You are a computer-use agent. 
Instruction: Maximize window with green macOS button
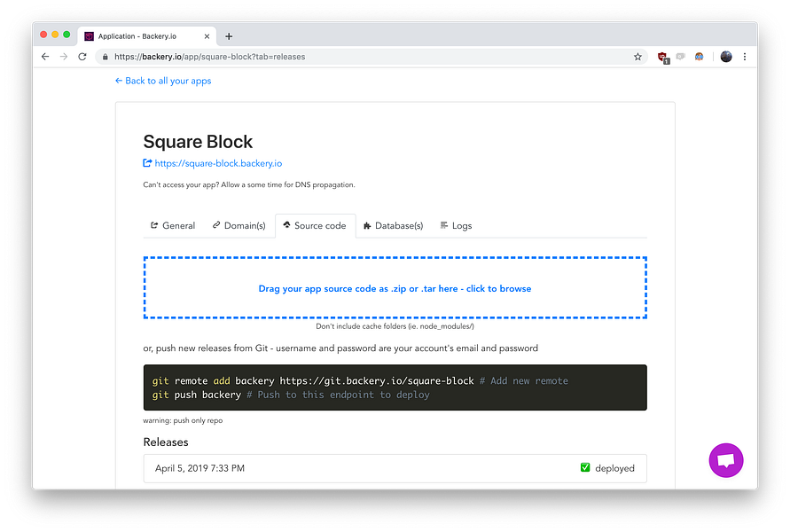pos(66,35)
